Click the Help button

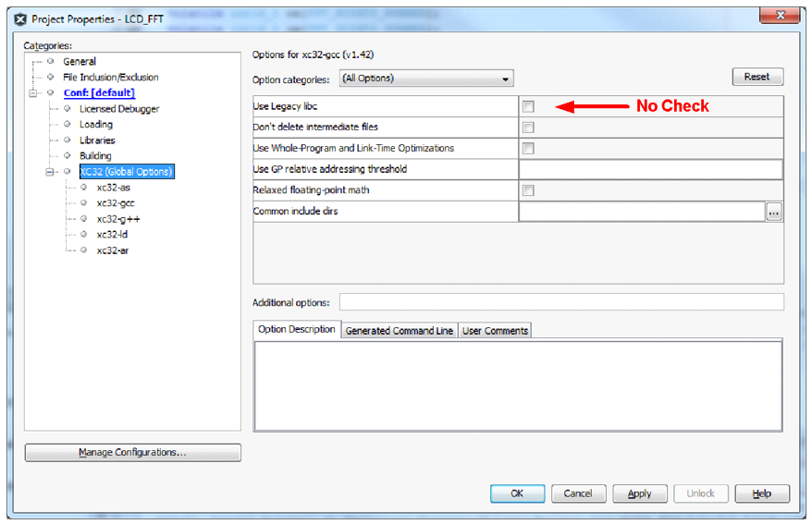pyautogui.click(x=762, y=494)
